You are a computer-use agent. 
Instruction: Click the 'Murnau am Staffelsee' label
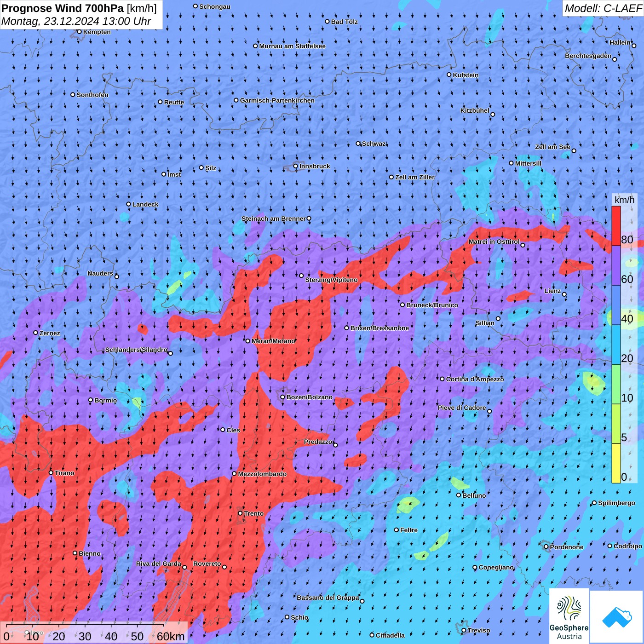click(293, 46)
